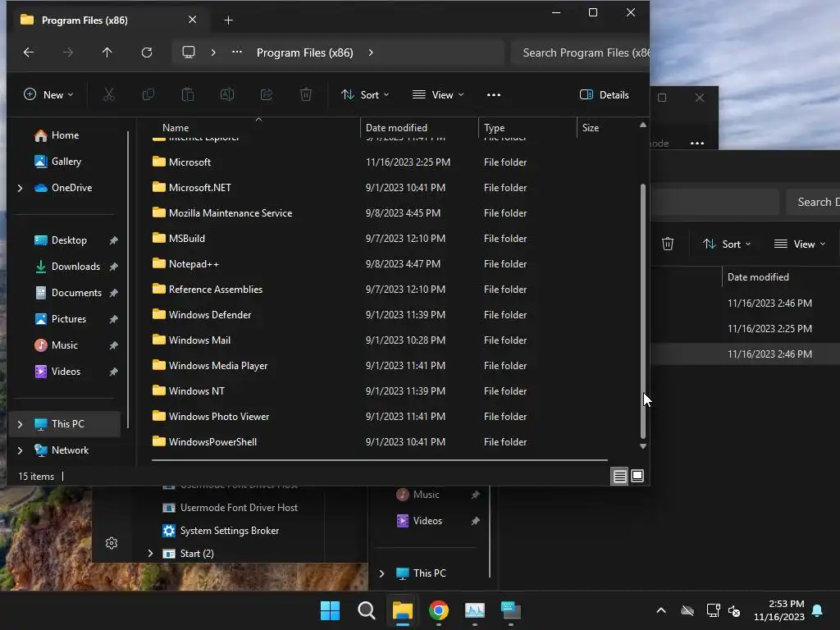Unpin Desktop from Quick access

(113, 240)
